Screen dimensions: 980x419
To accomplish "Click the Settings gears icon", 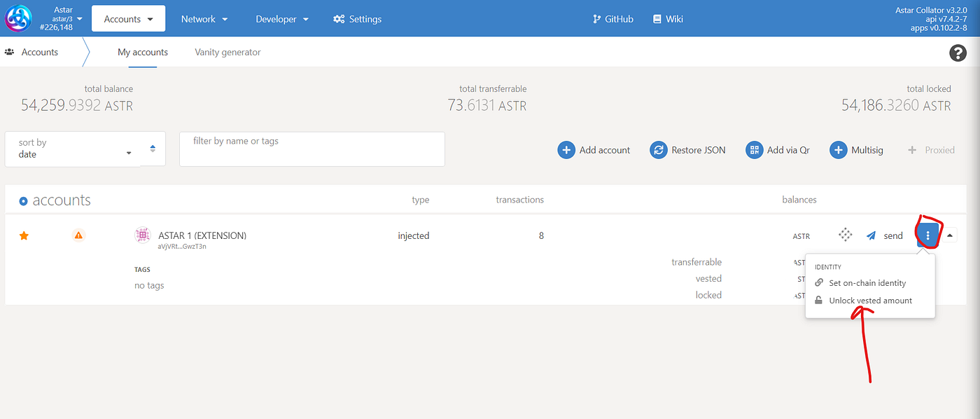I will (339, 19).
